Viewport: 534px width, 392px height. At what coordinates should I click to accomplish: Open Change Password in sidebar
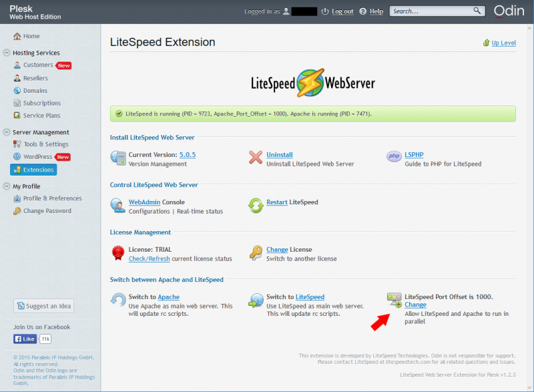pos(47,211)
